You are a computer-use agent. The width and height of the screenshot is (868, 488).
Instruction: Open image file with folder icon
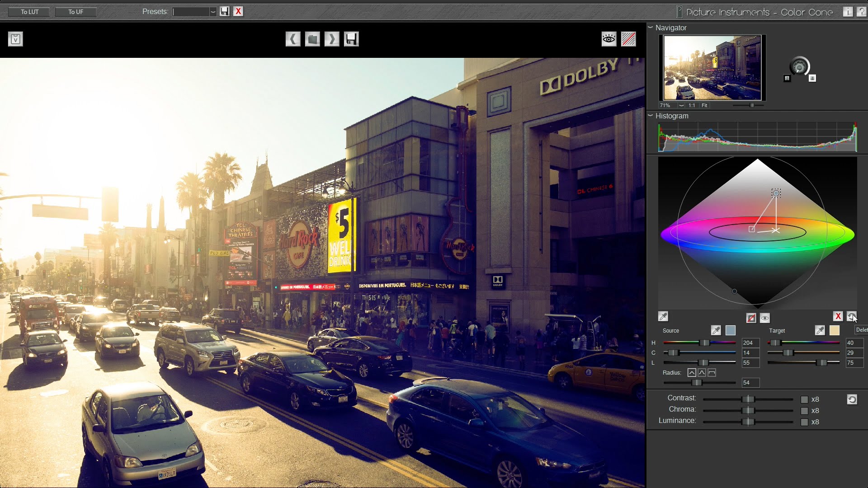(x=312, y=39)
